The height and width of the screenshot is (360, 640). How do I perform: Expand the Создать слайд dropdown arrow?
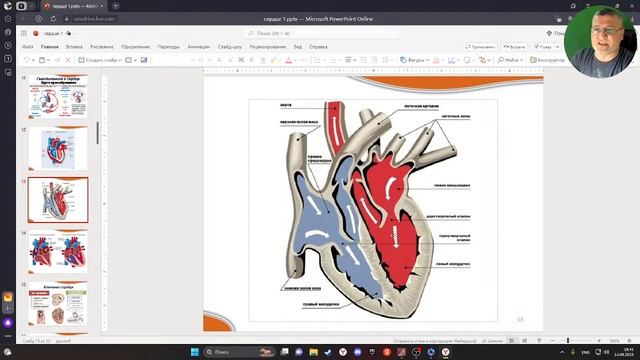[x=120, y=60]
